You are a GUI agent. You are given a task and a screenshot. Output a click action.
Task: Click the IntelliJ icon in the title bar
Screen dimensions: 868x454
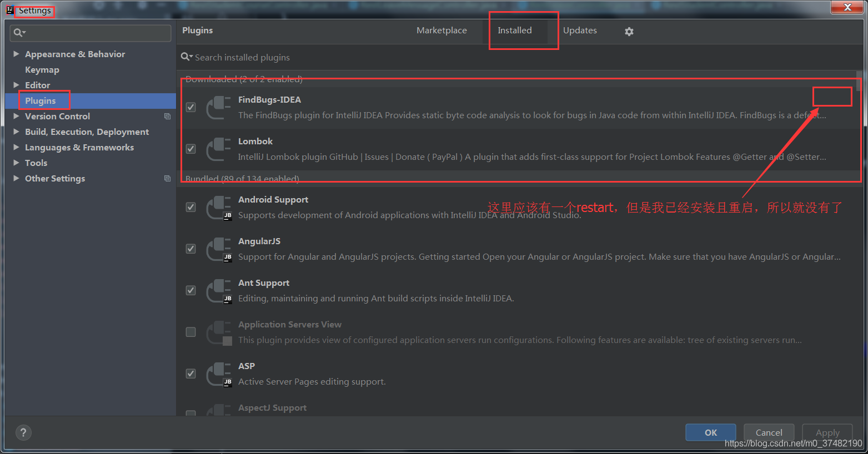tap(9, 9)
